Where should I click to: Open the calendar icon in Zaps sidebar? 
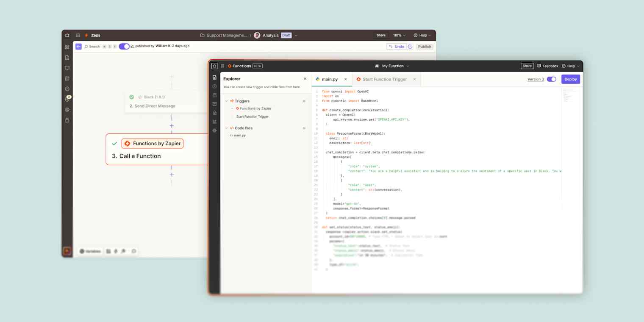67,78
